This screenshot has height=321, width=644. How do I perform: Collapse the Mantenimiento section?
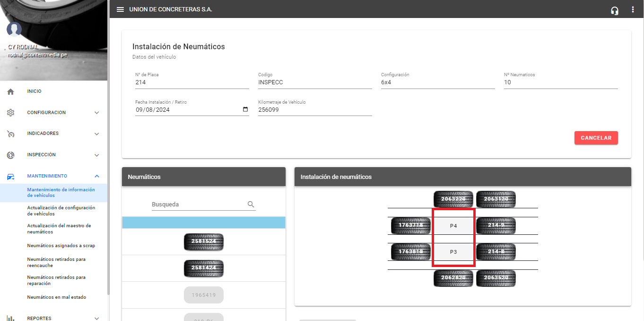click(x=96, y=176)
